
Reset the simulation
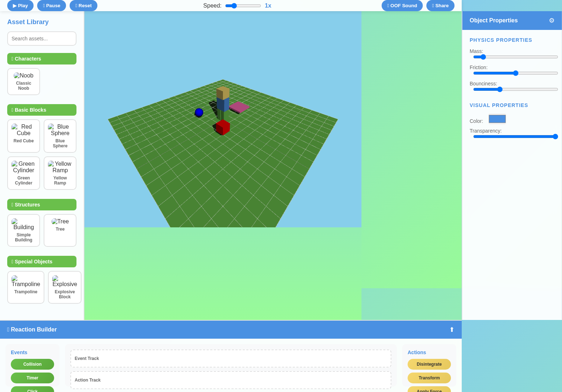pos(83,5)
